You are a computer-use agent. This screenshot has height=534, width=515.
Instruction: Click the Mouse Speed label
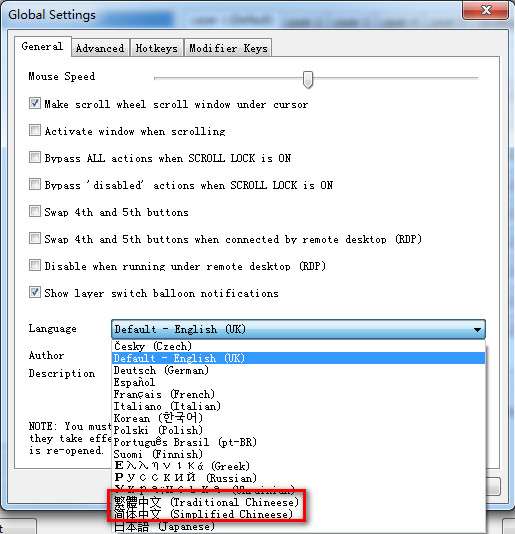point(62,76)
